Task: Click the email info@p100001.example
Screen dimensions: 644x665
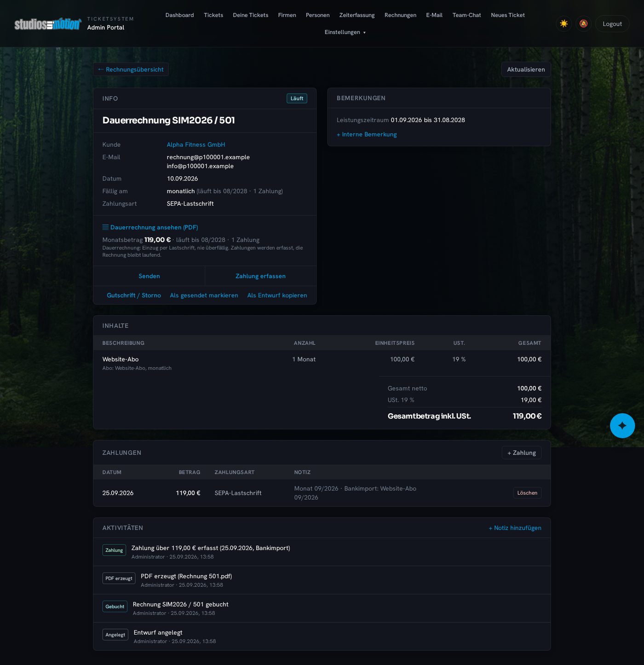Action: pyautogui.click(x=200, y=166)
